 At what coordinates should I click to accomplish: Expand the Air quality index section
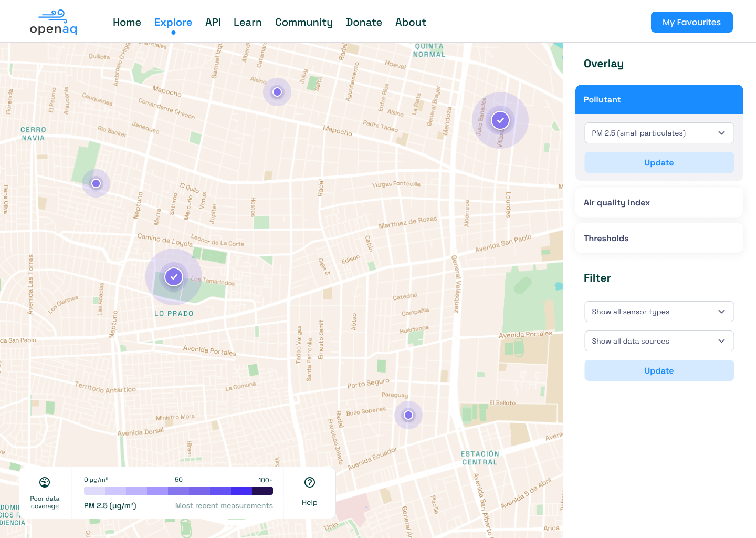659,202
